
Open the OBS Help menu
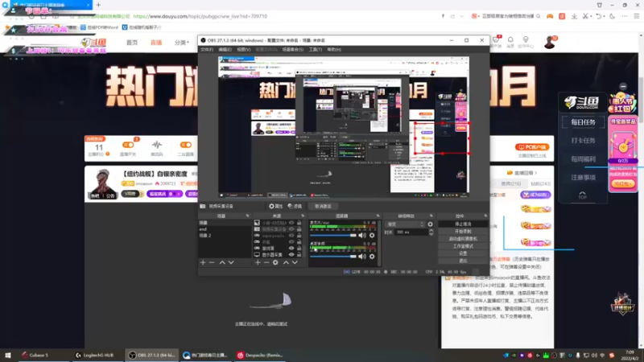pyautogui.click(x=334, y=49)
